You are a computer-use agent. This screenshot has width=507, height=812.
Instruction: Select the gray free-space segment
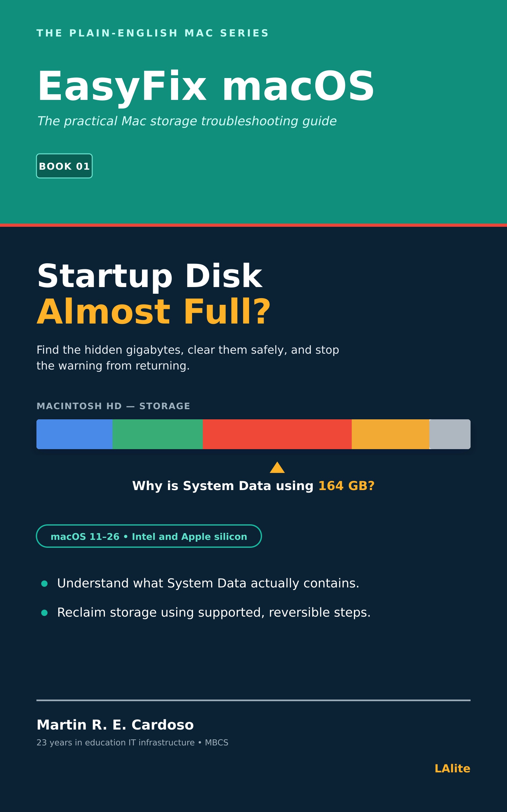(x=450, y=434)
